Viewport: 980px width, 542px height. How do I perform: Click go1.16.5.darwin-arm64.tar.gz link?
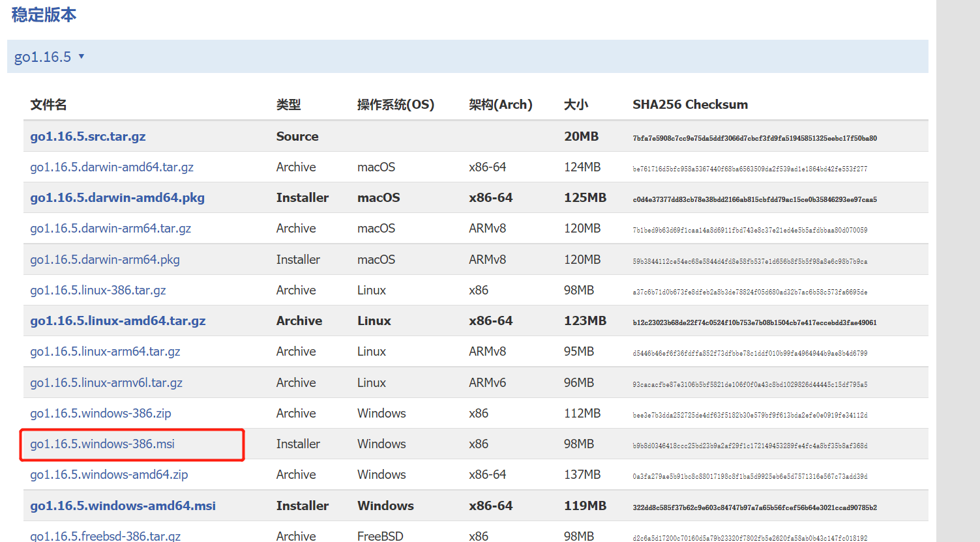(110, 228)
